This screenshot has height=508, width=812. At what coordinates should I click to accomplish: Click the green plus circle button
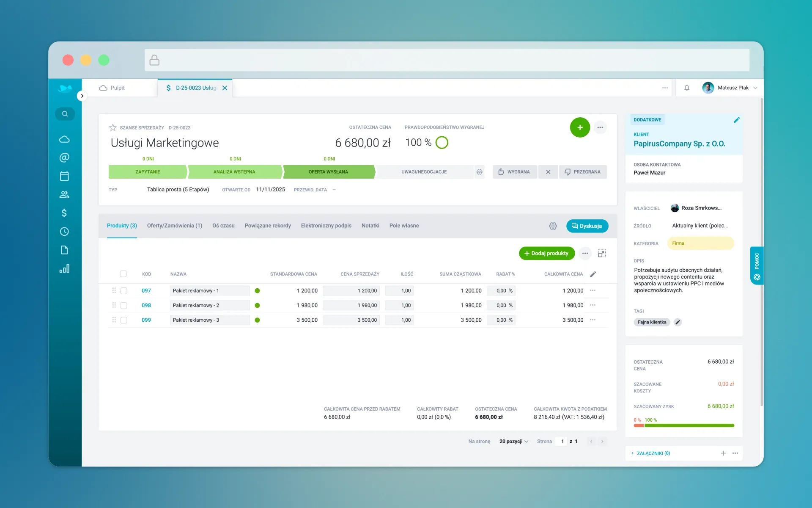(580, 127)
